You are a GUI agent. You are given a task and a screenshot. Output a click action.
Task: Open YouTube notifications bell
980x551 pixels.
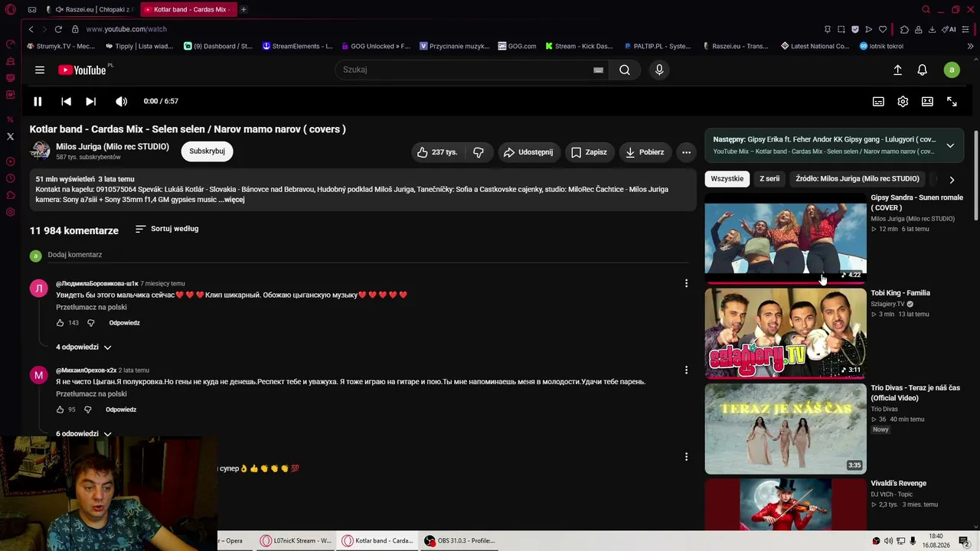[923, 70]
